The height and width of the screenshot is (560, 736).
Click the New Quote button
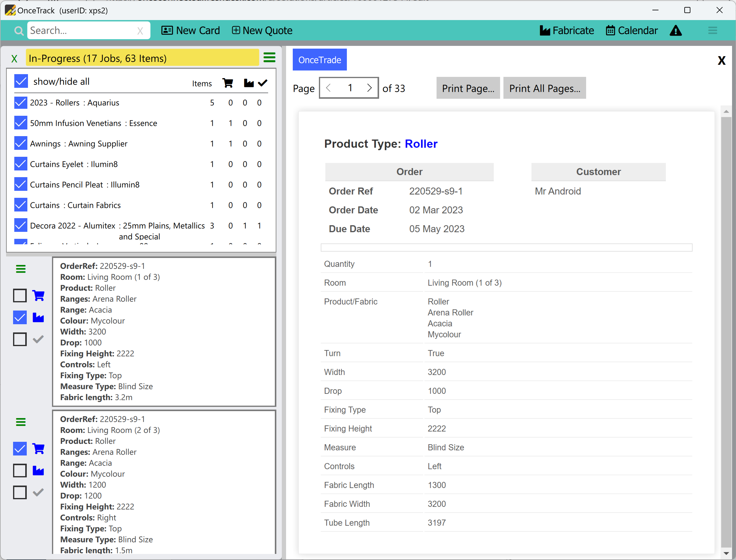coord(262,31)
